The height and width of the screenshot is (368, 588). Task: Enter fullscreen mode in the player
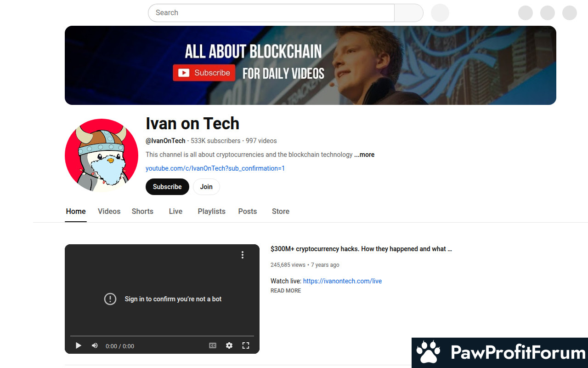click(x=246, y=345)
